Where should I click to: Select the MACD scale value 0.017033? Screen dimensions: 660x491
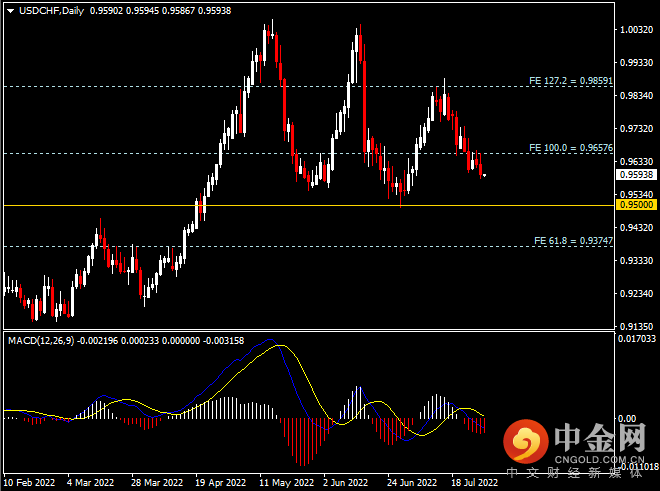[637, 338]
